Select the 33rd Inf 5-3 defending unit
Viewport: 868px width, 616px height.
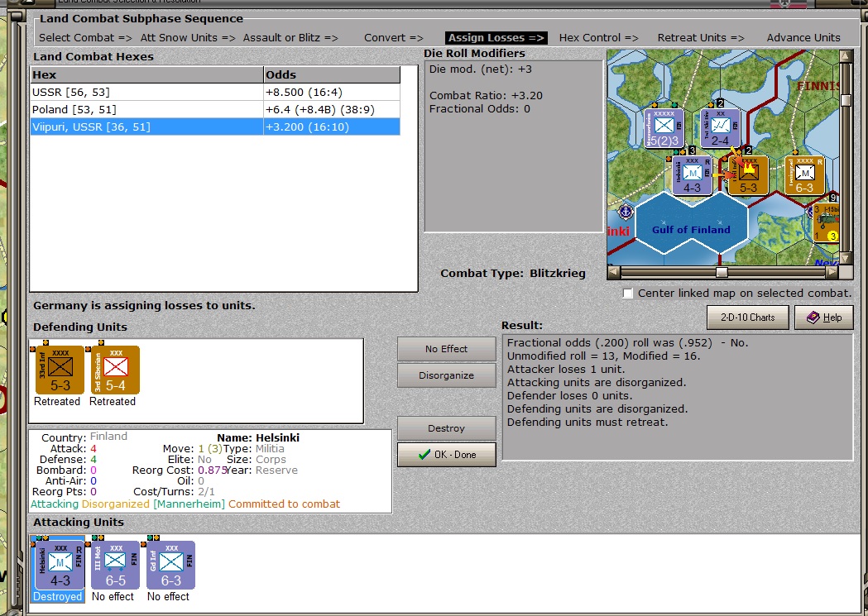60,370
